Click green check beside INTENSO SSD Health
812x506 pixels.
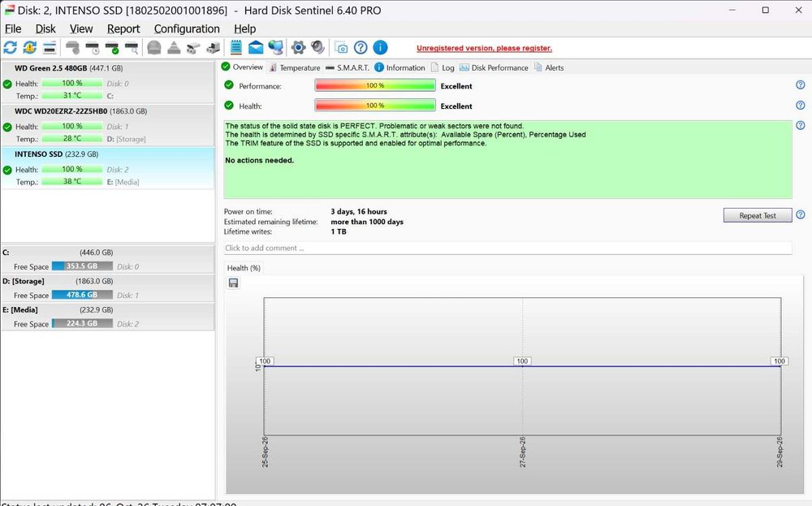tap(7, 170)
